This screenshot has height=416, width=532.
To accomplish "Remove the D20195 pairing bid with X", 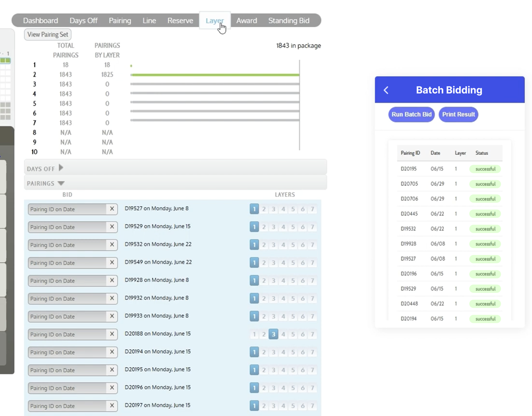I will click(x=112, y=370).
